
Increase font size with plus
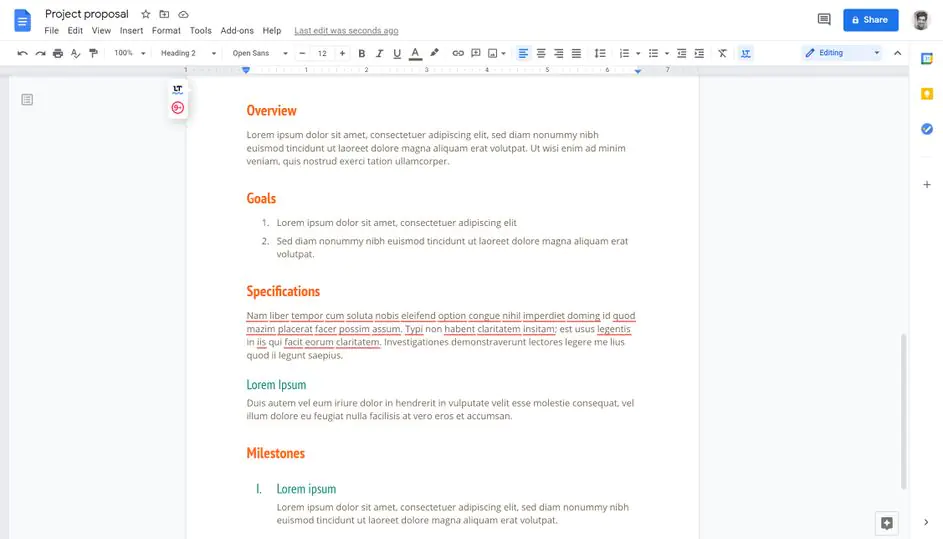point(342,54)
